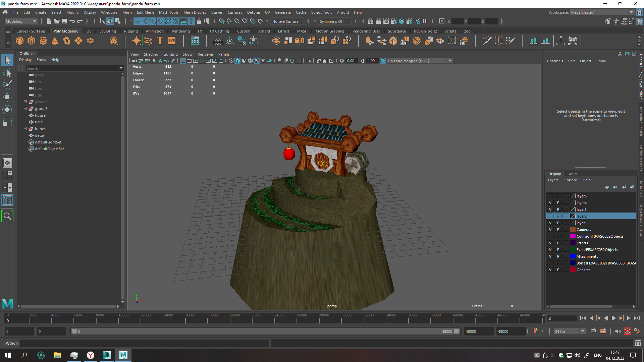Expand group3 in the Outliner
Image resolution: width=644 pixels, height=362 pixels.
pos(25,109)
